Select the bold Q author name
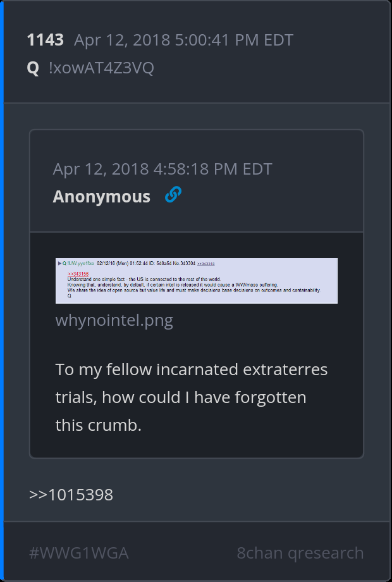This screenshot has width=392, height=582. tap(33, 68)
